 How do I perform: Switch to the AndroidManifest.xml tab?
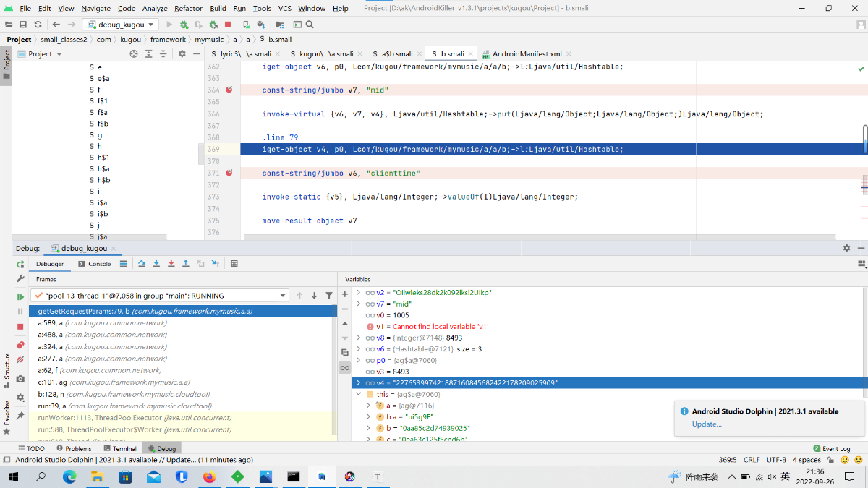(x=527, y=54)
